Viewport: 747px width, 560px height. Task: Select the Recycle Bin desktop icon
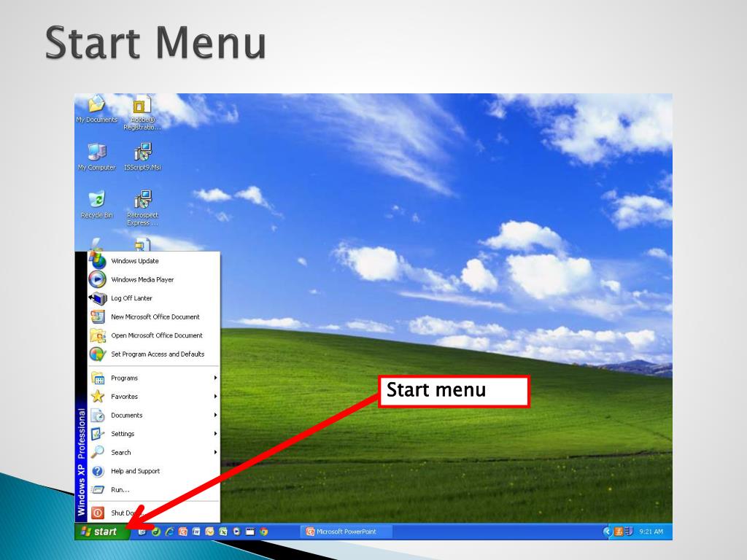[x=97, y=204]
